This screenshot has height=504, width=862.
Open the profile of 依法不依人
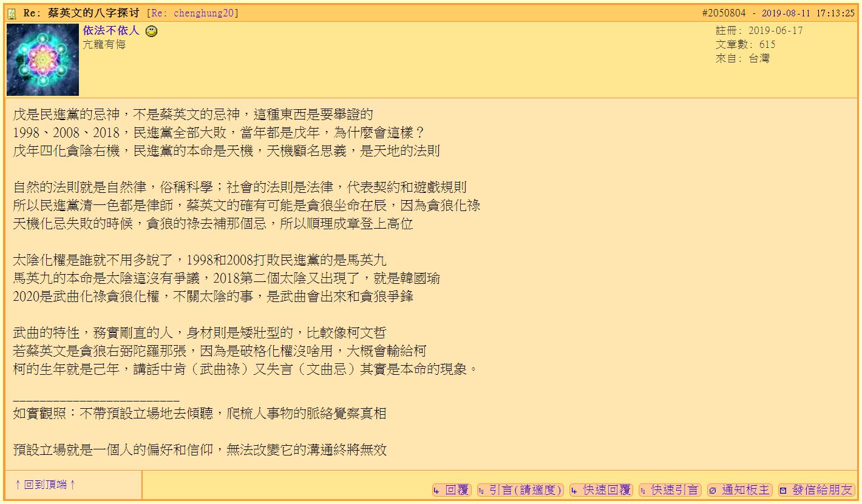111,30
